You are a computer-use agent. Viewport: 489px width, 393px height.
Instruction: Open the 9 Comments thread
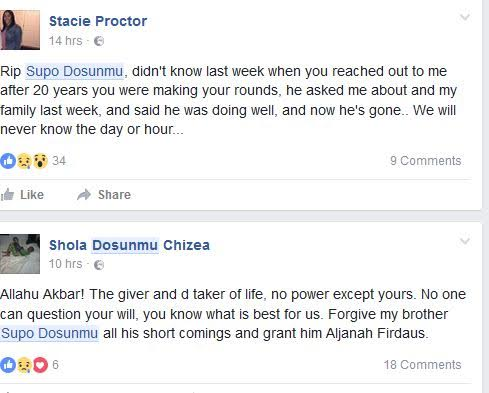click(426, 161)
